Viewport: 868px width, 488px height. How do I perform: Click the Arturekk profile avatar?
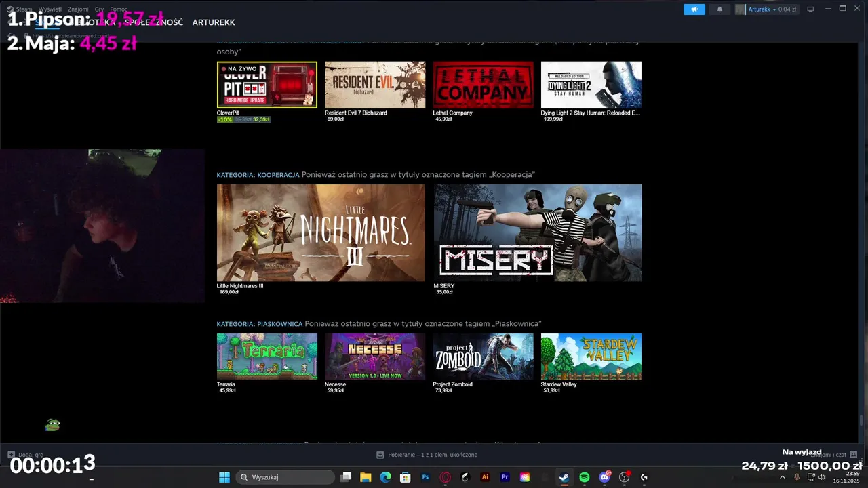click(741, 9)
